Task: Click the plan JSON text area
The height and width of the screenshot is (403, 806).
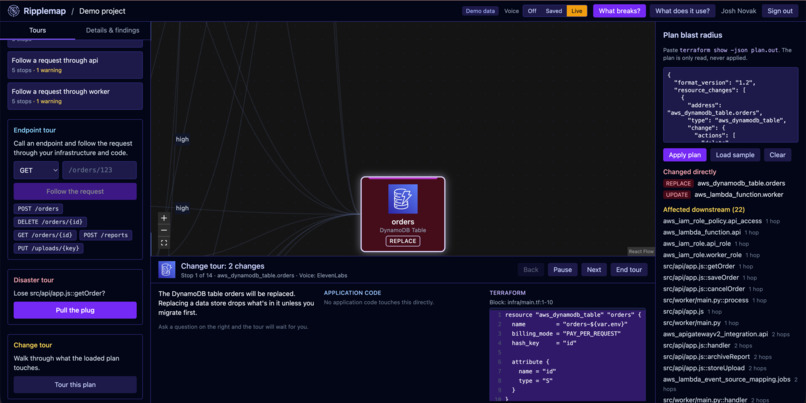Action: tap(730, 105)
